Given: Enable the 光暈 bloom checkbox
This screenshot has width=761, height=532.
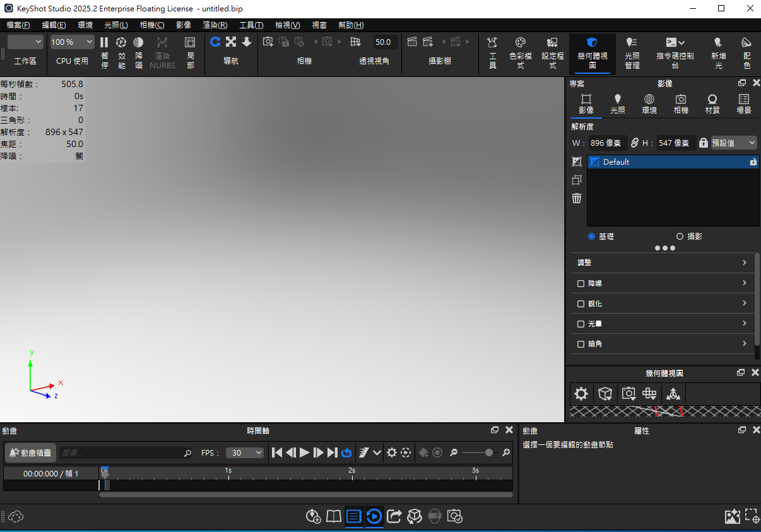Looking at the screenshot, I should 581,324.
